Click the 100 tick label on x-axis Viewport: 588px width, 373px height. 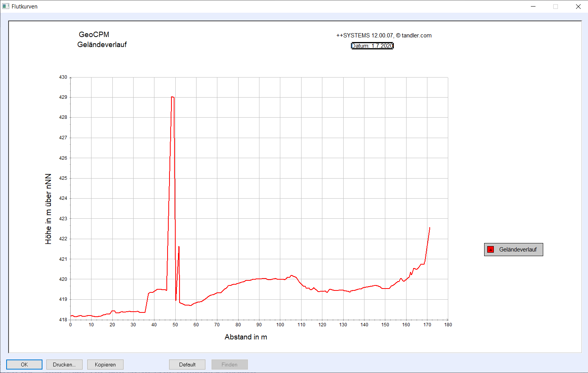pos(280,325)
